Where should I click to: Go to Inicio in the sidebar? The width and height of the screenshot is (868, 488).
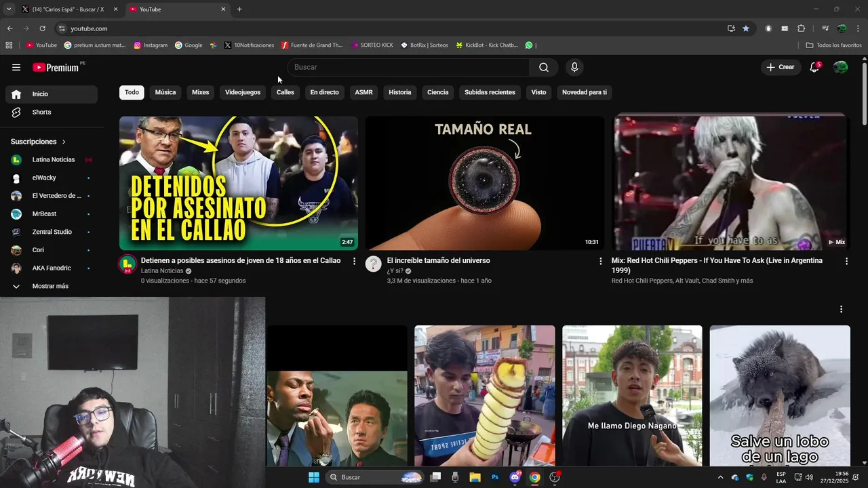pos(52,94)
